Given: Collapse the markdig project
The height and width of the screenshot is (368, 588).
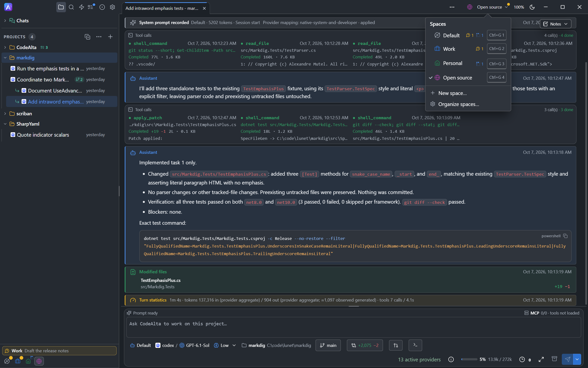Looking at the screenshot, I should click(x=5, y=58).
